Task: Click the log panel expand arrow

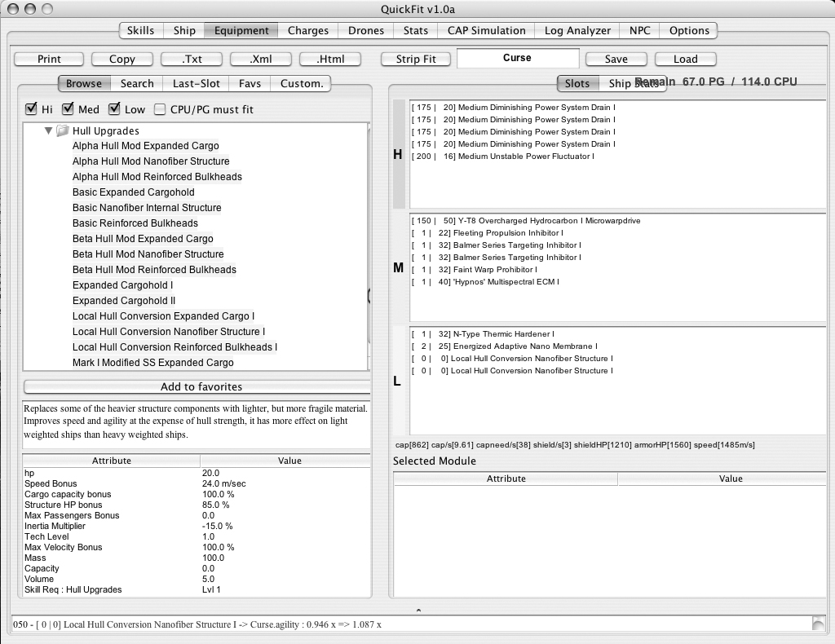Action: click(418, 611)
